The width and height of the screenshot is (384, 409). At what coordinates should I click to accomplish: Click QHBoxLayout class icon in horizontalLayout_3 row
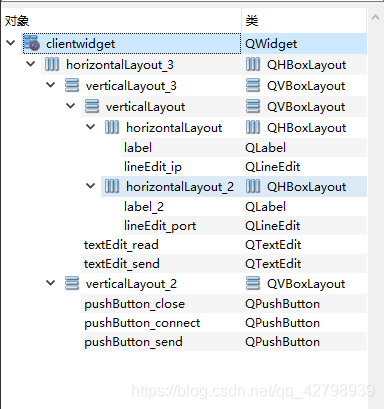[253, 64]
